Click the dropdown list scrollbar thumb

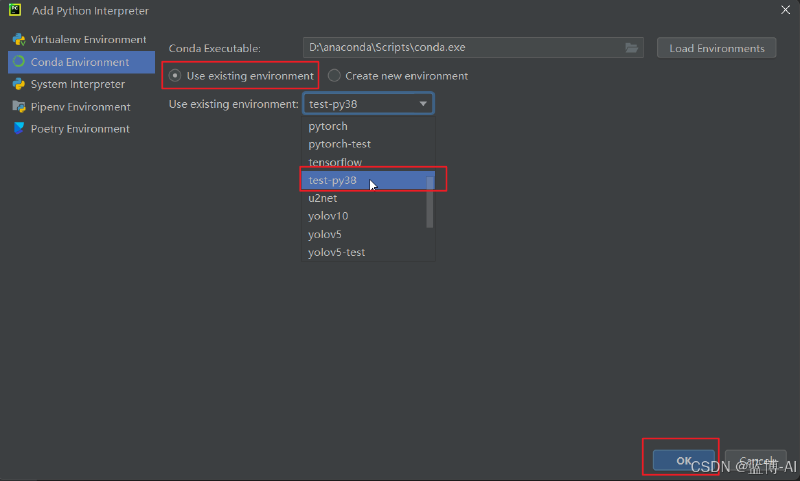[430, 202]
